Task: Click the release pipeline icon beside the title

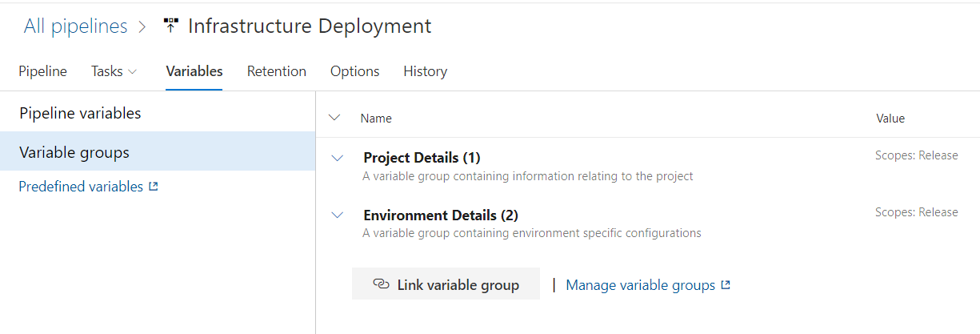Action: coord(170,26)
